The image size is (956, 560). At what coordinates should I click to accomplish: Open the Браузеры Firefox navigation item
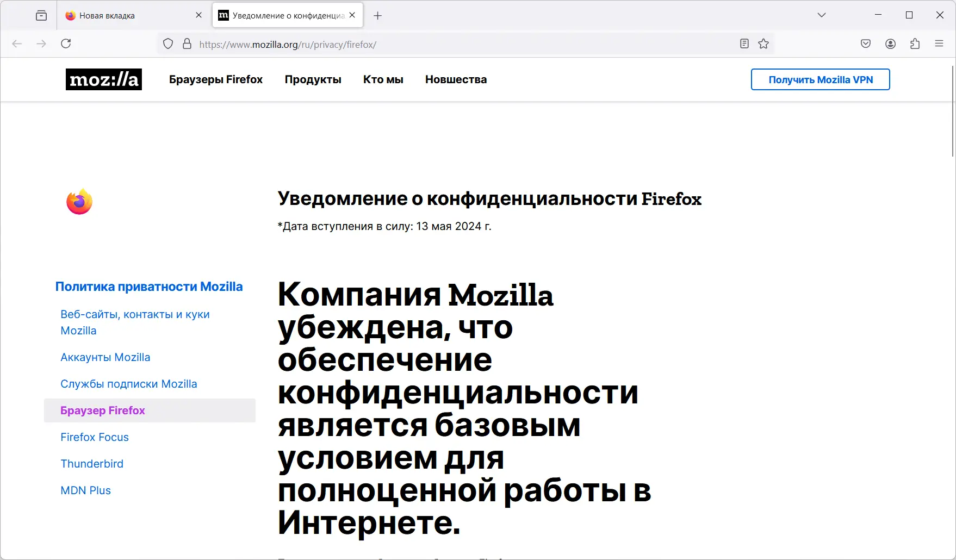215,79
